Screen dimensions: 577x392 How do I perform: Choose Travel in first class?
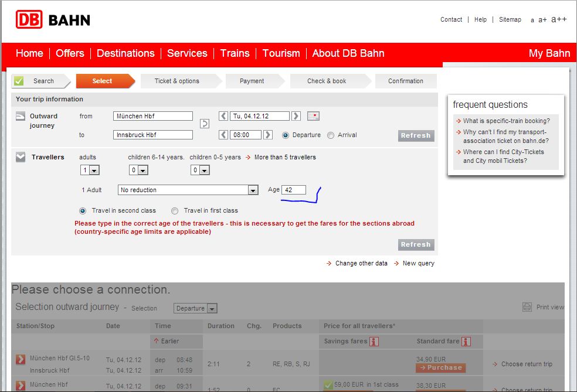point(174,211)
